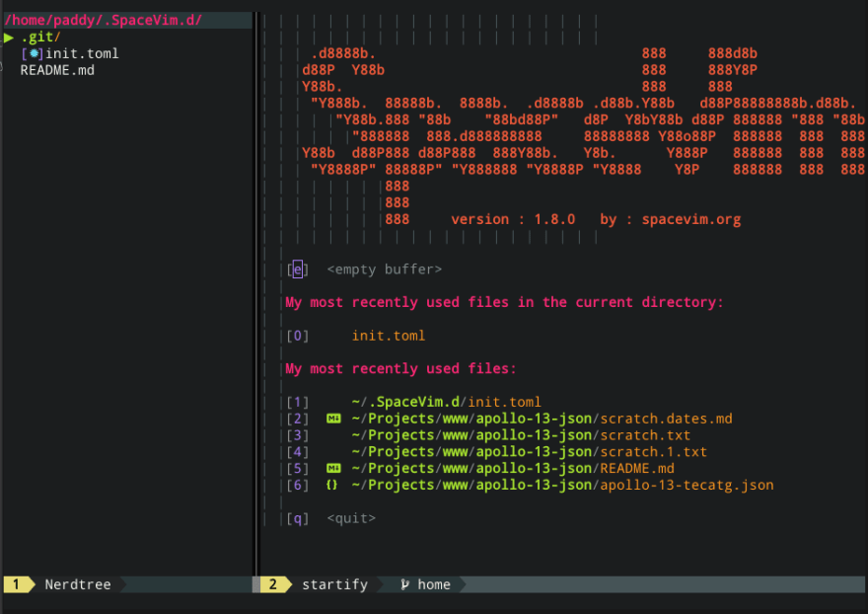The height and width of the screenshot is (614, 868).
Task: Click the 'My most recently used files in the current directory:' heading
Action: 504,303
